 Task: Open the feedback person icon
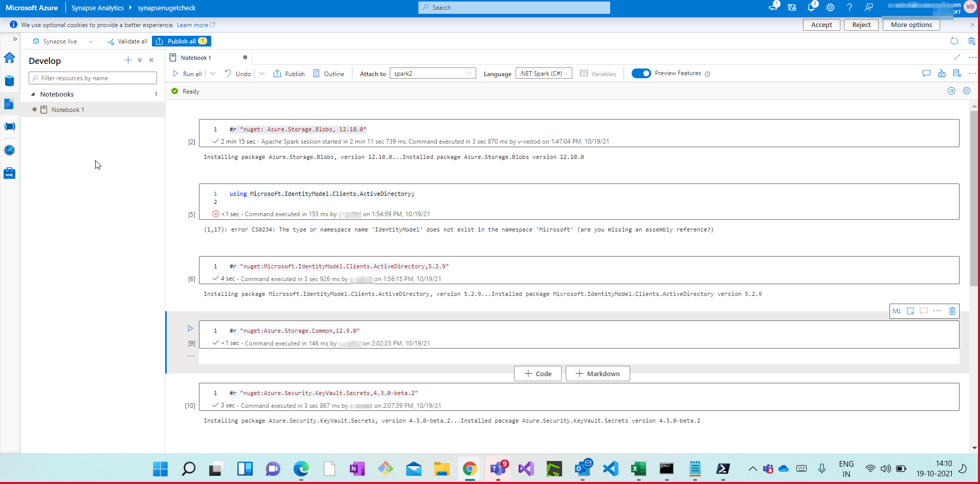868,8
